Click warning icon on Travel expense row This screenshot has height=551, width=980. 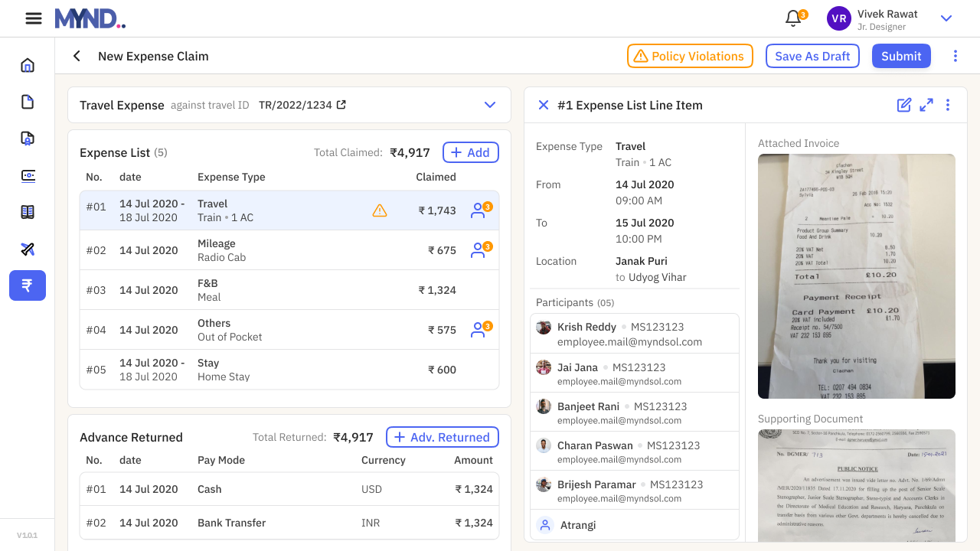click(x=380, y=210)
